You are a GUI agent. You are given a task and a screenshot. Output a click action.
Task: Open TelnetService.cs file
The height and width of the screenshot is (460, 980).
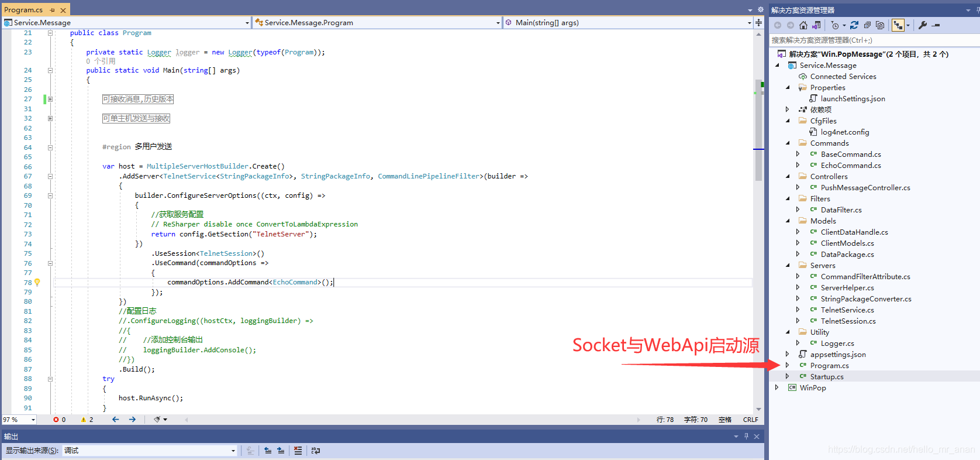coord(847,310)
